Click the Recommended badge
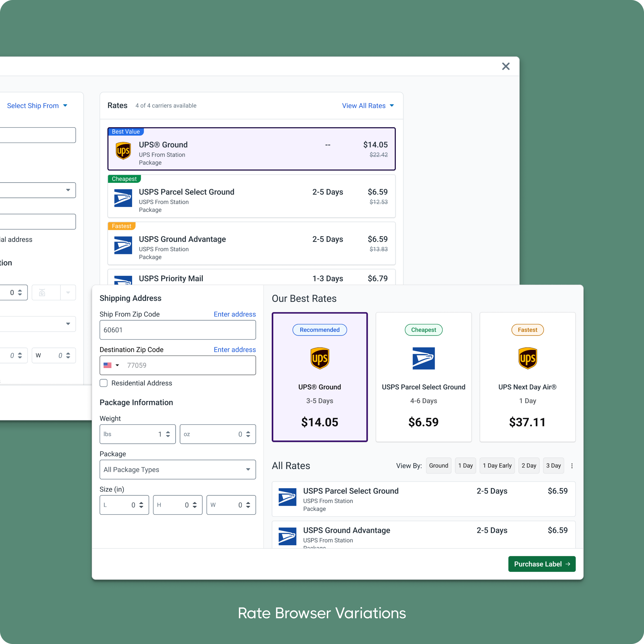The height and width of the screenshot is (644, 644). [x=320, y=330]
